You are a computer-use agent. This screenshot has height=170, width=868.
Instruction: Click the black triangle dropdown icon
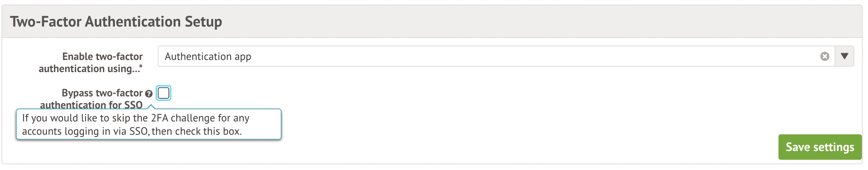(x=844, y=57)
